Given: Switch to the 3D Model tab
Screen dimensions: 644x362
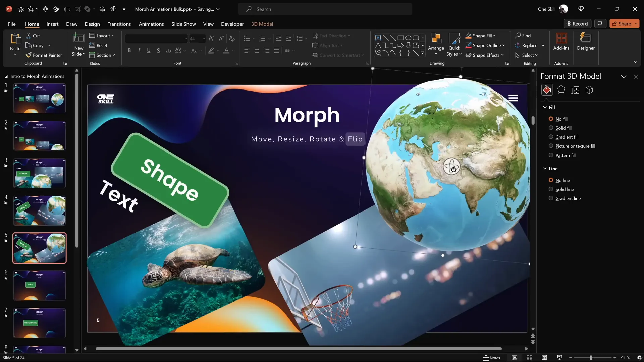Looking at the screenshot, I should 262,24.
